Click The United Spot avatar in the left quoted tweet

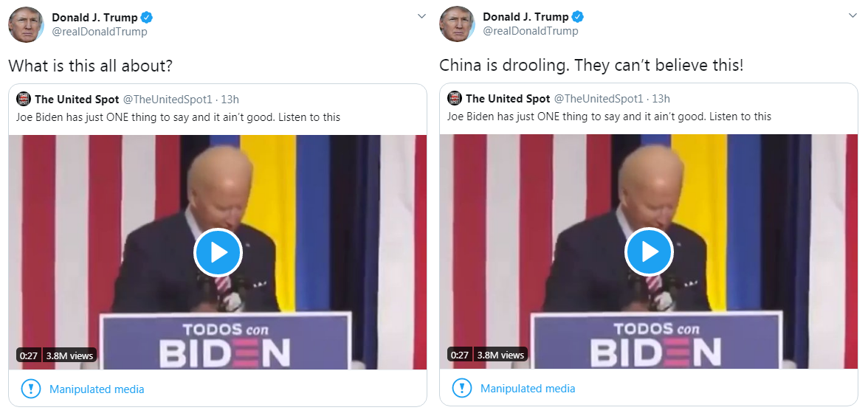coord(24,99)
